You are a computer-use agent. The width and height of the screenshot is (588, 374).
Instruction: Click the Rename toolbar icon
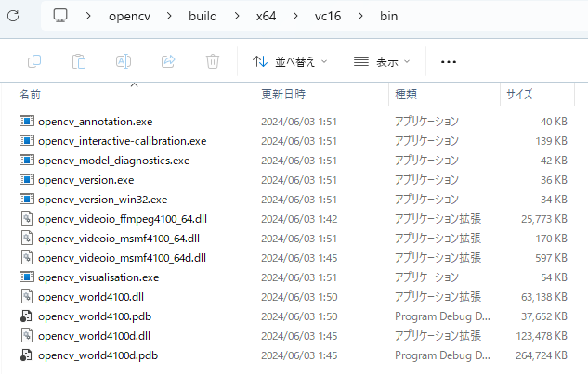click(x=124, y=61)
